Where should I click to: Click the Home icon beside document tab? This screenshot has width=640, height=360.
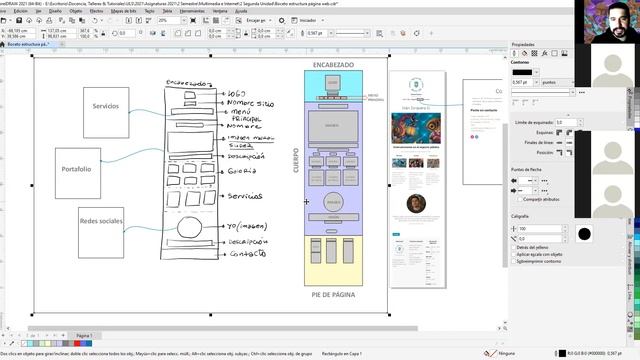pyautogui.click(x=2, y=44)
